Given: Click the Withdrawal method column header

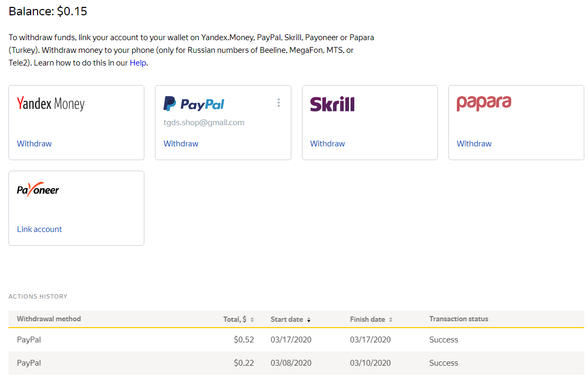Looking at the screenshot, I should click(49, 319).
